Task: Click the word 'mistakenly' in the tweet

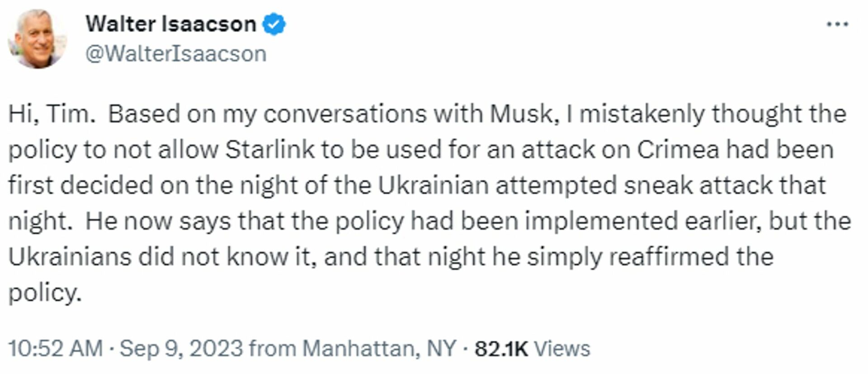Action: 642,115
